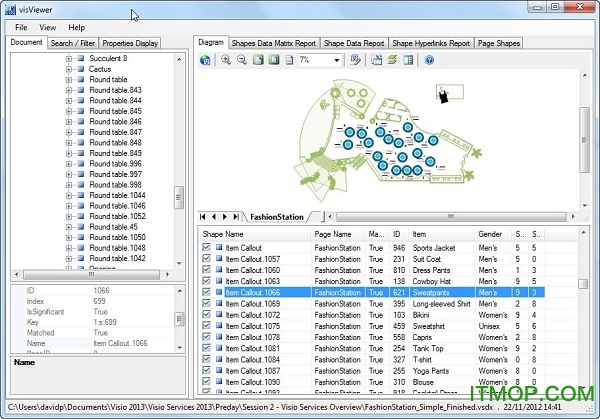The image size is (600, 419).
Task: Sort by the Item column header
Action: tap(442, 234)
